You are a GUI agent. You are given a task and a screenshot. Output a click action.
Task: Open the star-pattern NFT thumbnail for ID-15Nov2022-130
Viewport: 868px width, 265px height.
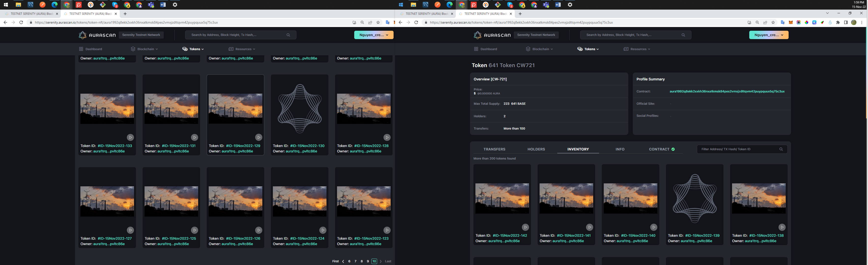tap(299, 109)
